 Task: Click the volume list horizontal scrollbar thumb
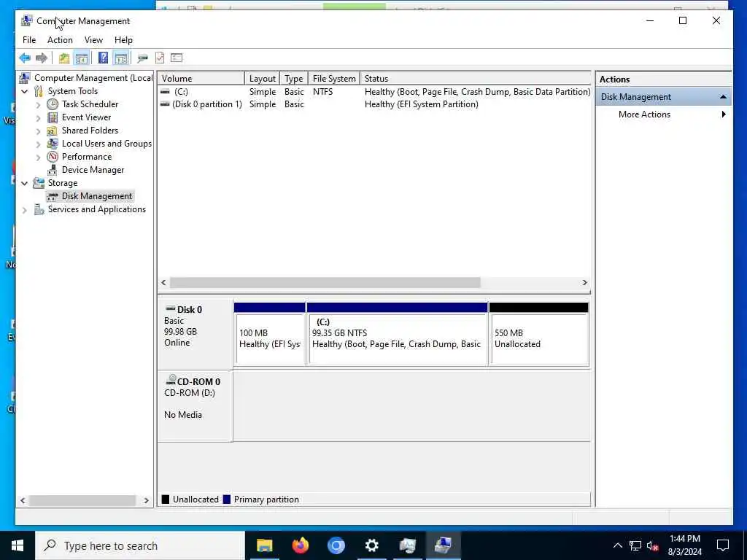[x=325, y=283]
